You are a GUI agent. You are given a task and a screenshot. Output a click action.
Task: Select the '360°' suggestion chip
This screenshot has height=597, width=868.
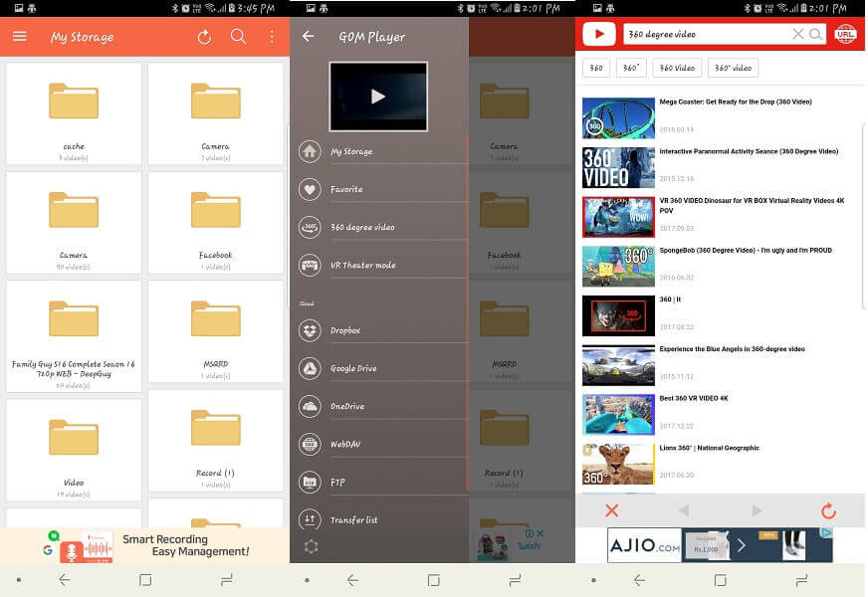click(631, 68)
